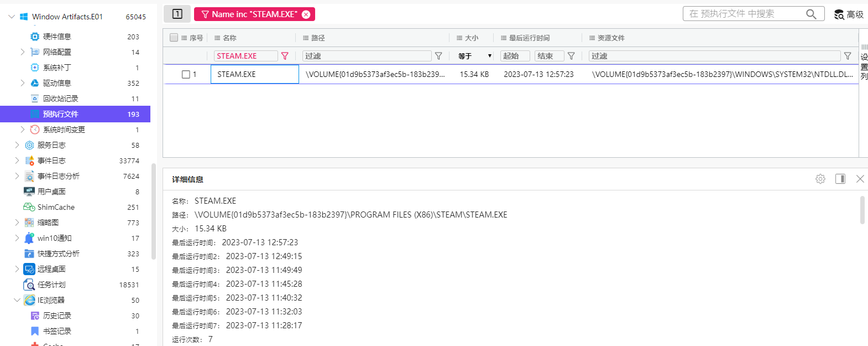The image size is (868, 346).
Task: Click the 系统时间变更 clock icon
Action: pyautogui.click(x=35, y=130)
